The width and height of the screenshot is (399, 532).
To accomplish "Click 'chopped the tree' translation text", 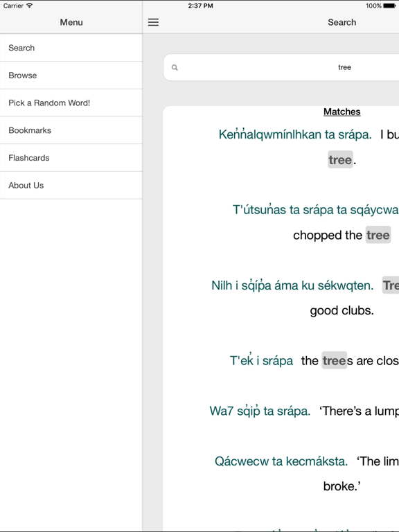I will [x=342, y=235].
